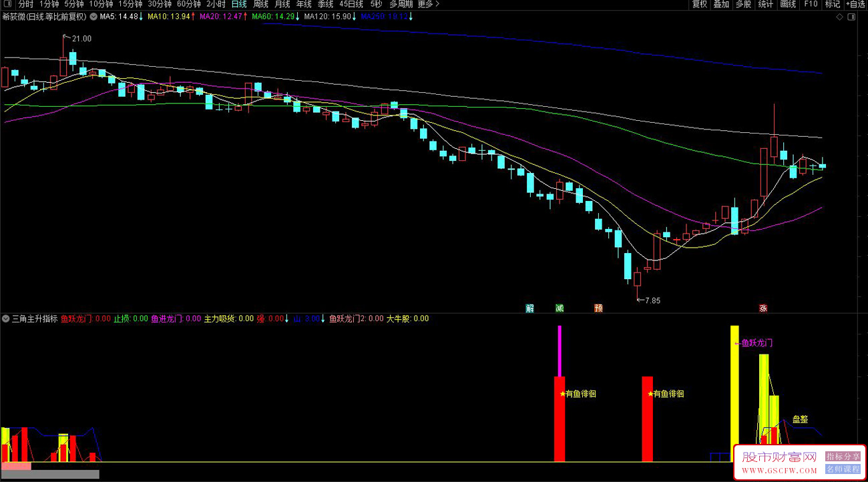Viewport: 868px width, 482px height.
Task: Click the 减 event marker on chart
Action: pyautogui.click(x=560, y=308)
